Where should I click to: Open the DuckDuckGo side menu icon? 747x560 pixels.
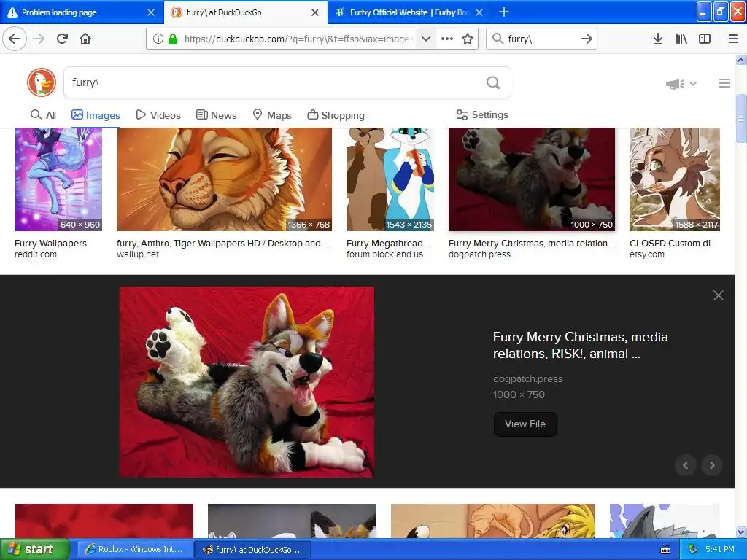pos(724,83)
